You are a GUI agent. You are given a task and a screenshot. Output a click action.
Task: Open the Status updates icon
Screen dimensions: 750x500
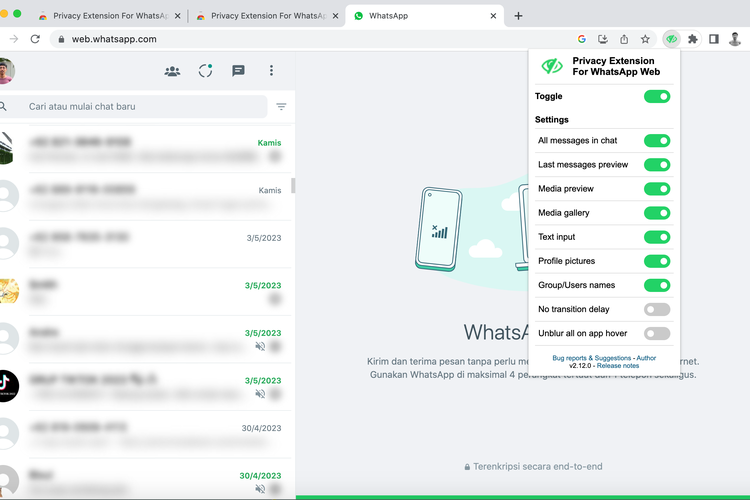coord(205,71)
